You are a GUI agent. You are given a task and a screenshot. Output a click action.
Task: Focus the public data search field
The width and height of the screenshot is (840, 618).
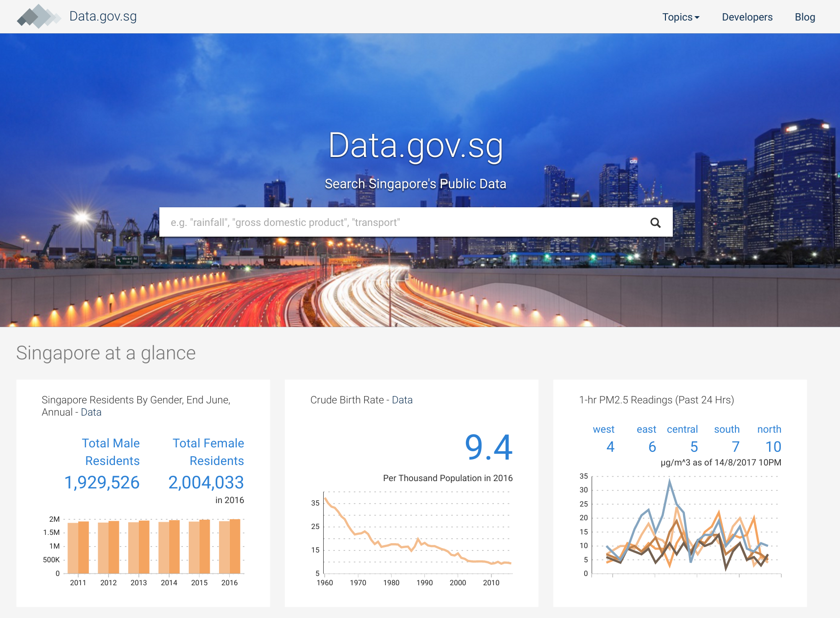[416, 222]
